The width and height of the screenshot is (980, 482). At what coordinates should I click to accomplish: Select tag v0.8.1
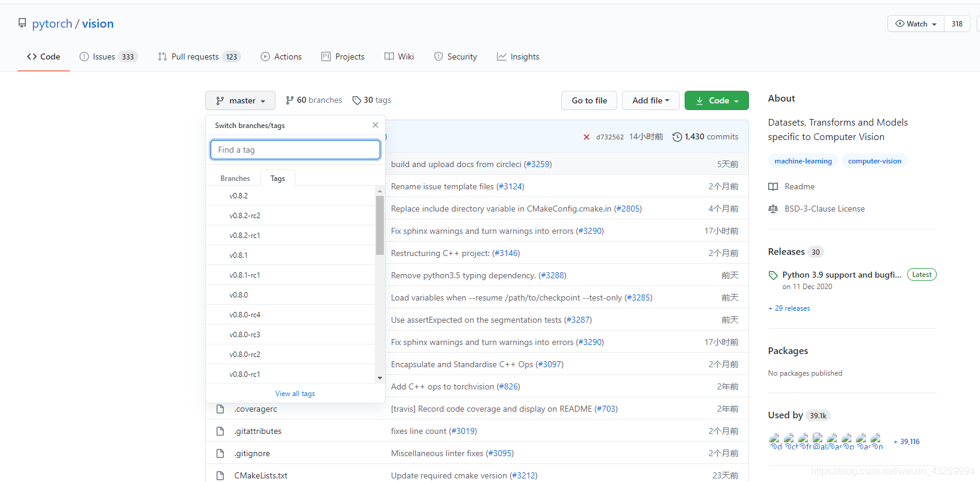(x=291, y=255)
